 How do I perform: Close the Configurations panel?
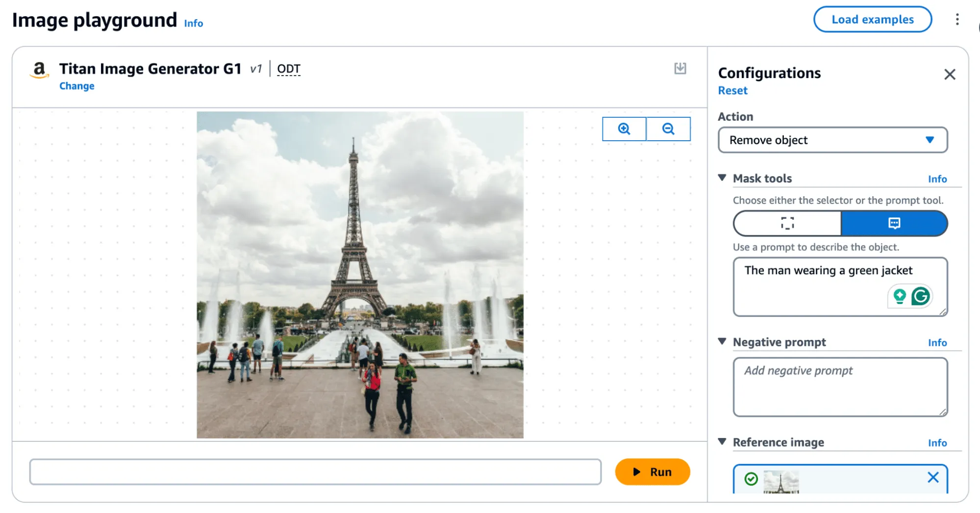[950, 75]
